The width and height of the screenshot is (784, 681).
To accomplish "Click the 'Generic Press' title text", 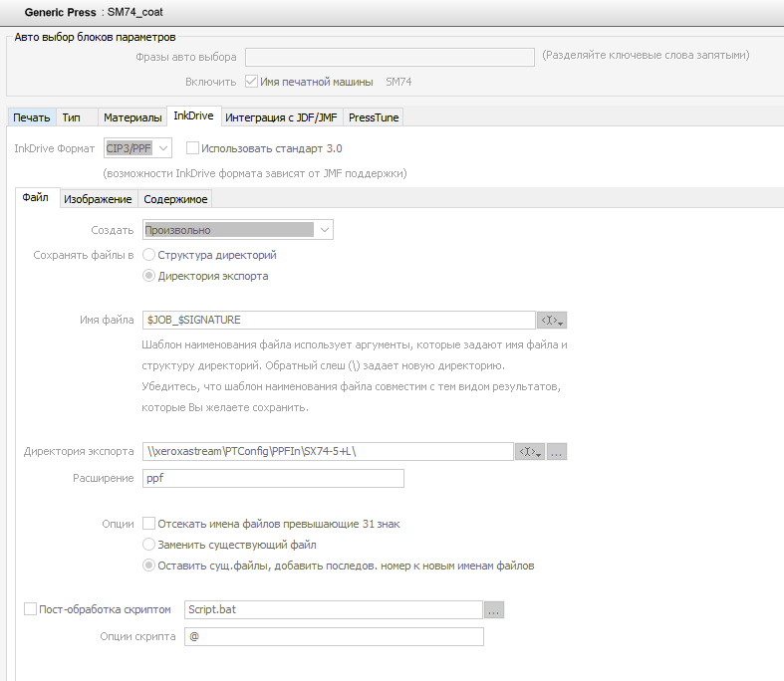I will (60, 13).
